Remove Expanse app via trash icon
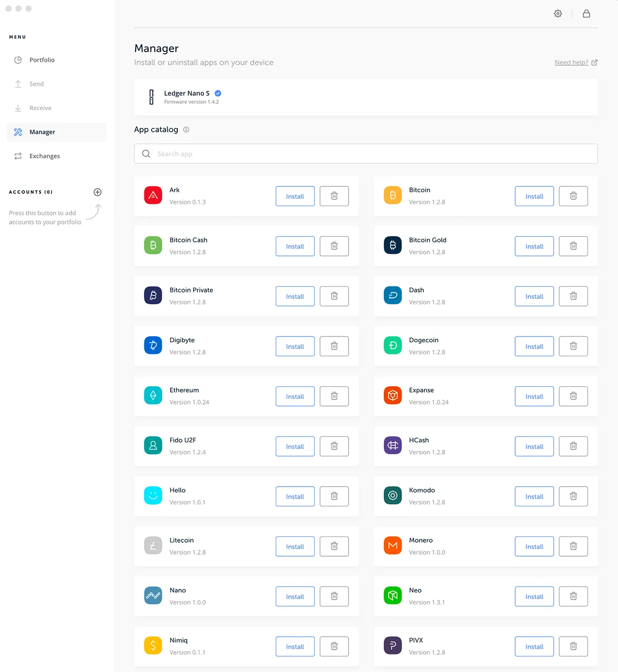 tap(573, 396)
